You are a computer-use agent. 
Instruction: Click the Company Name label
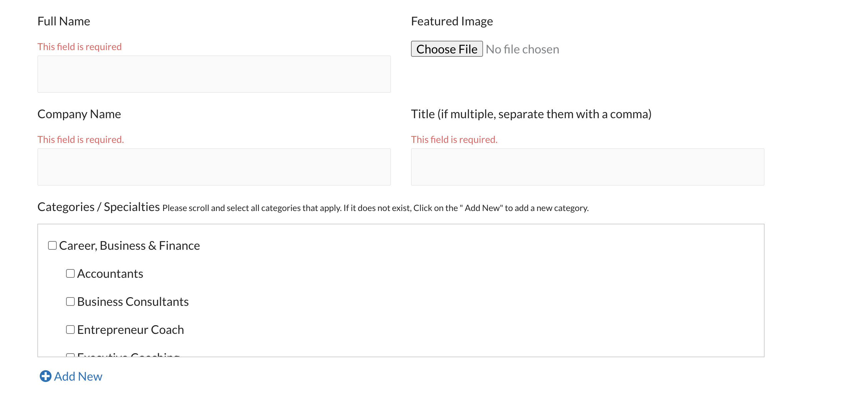pyautogui.click(x=79, y=114)
